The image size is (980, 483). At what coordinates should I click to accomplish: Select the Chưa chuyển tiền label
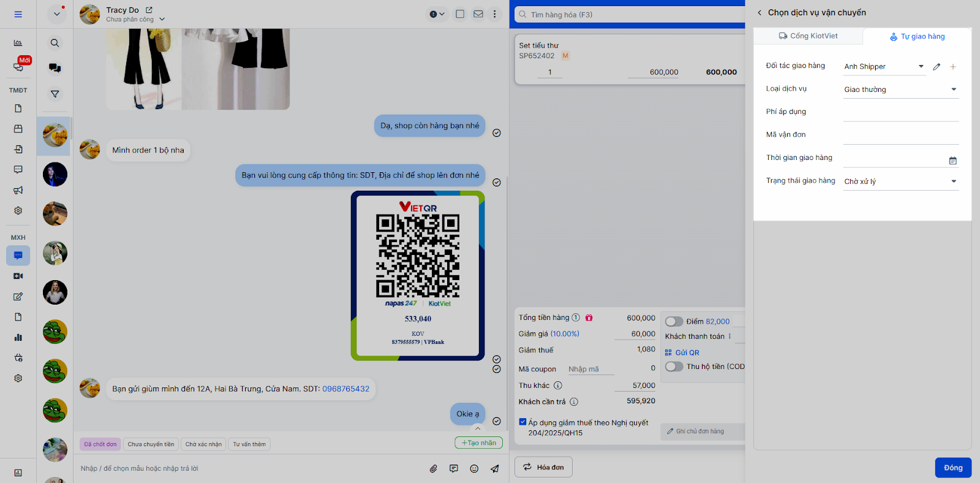point(151,444)
